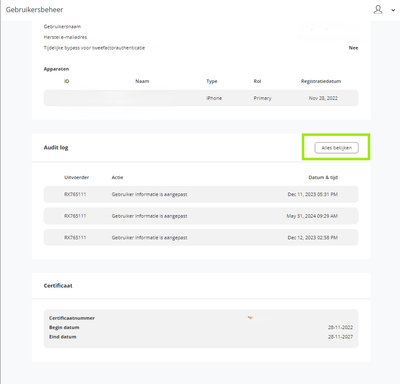Image resolution: width=400 pixels, height=384 pixels.
Task: Click the ID column header in Apparaten
Action: (67, 81)
